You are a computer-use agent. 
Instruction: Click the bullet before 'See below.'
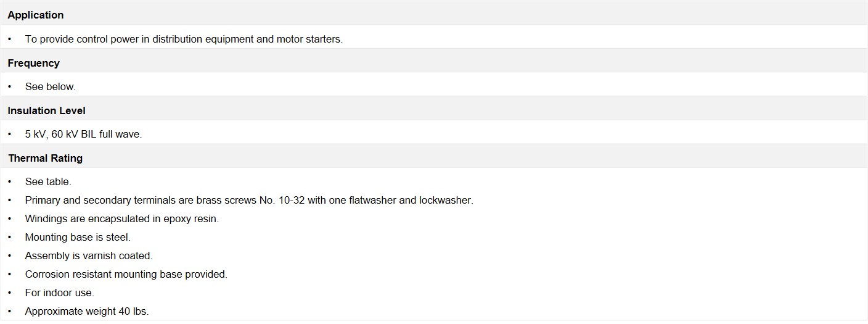tap(10, 86)
